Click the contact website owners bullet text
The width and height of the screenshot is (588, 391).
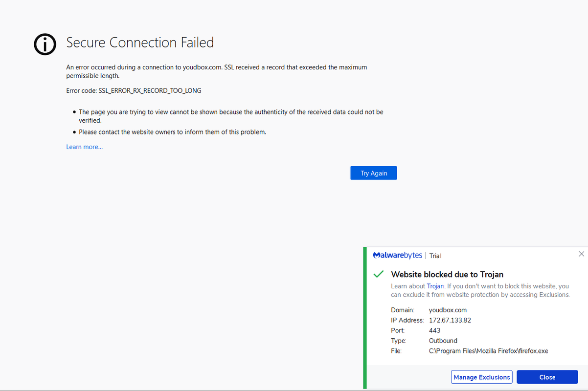pyautogui.click(x=172, y=132)
